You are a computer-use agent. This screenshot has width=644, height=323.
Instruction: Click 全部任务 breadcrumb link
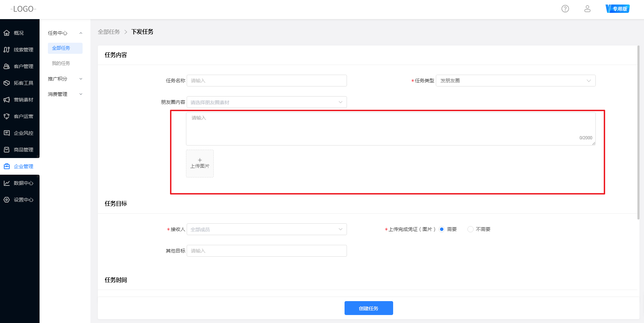coord(109,32)
